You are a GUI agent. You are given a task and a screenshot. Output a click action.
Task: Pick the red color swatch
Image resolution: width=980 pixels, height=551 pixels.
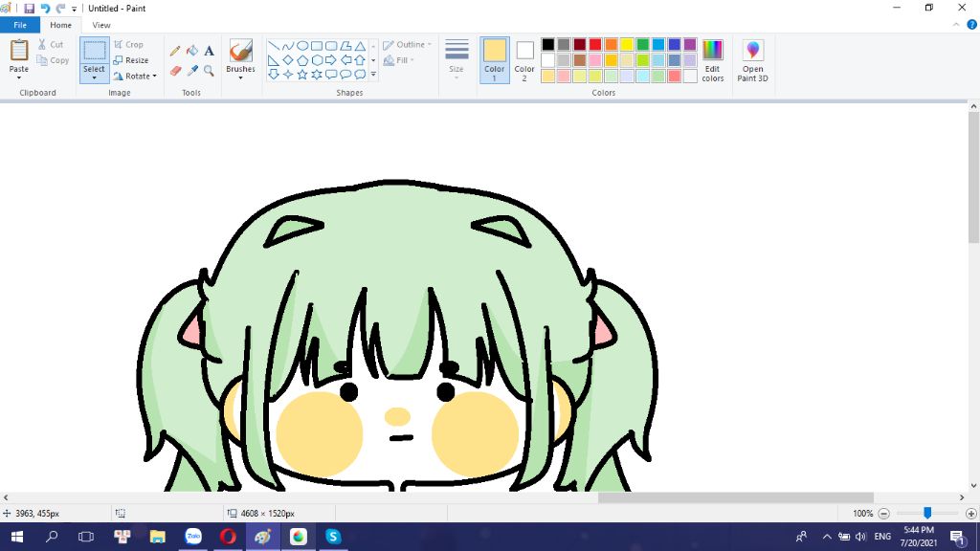(x=595, y=44)
